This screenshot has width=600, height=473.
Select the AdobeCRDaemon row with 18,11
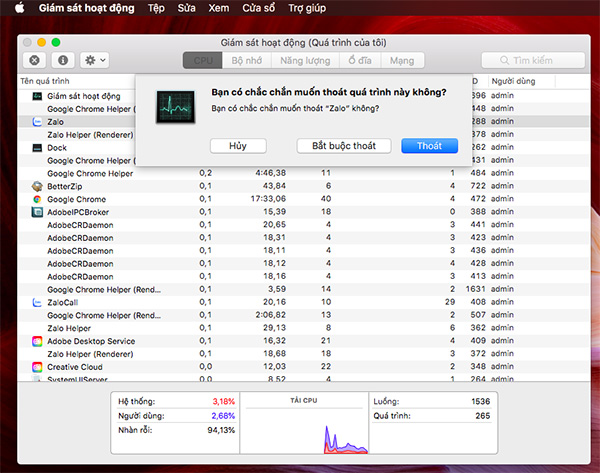coord(305,251)
